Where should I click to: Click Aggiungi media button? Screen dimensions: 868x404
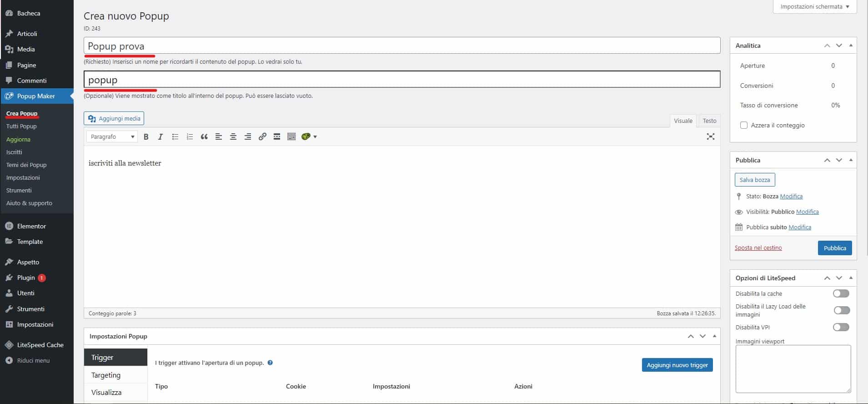click(114, 118)
